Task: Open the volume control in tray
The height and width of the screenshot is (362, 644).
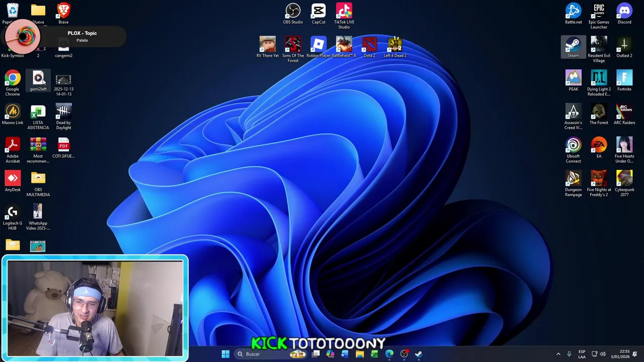Action: (x=603, y=354)
